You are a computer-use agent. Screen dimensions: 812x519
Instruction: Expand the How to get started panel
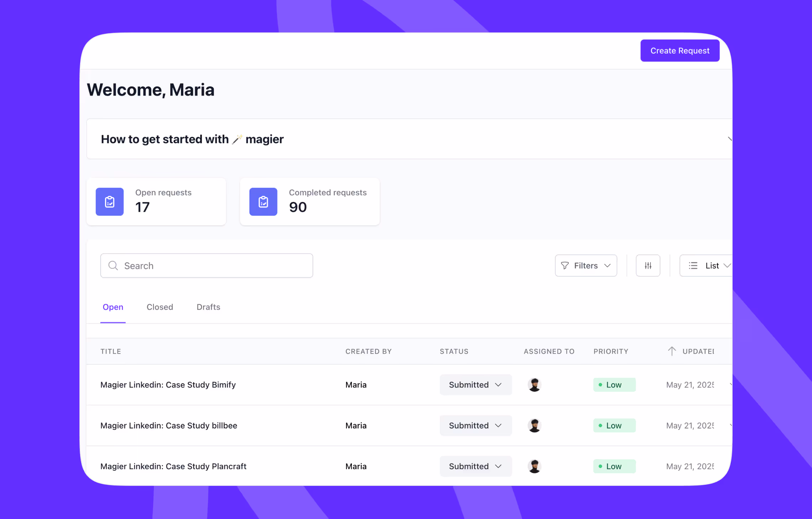[x=729, y=139]
